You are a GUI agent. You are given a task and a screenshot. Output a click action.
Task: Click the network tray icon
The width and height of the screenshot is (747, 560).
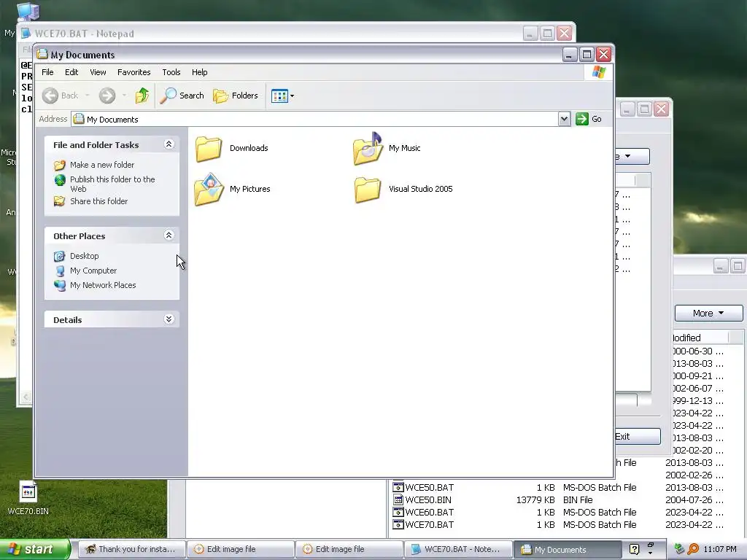click(x=679, y=550)
